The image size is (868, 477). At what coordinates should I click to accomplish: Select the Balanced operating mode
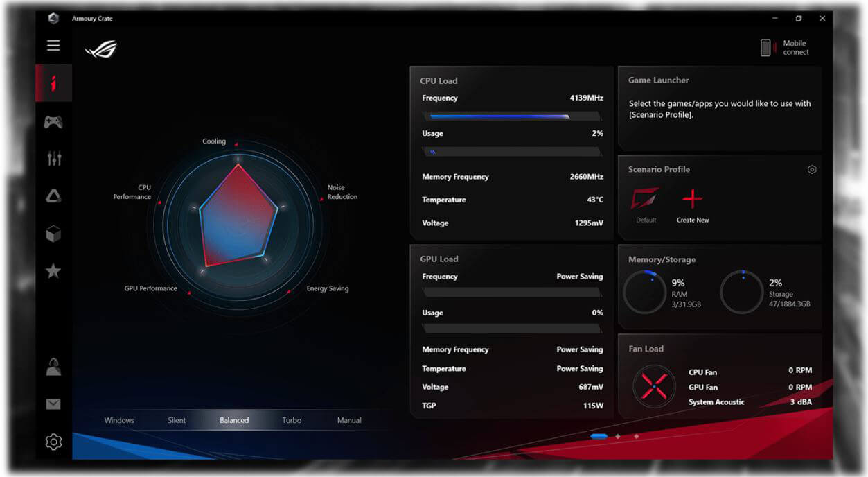[234, 420]
